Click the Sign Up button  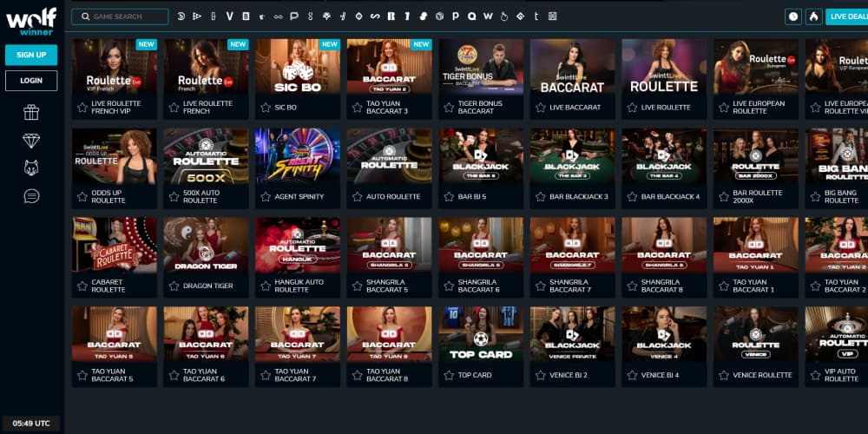pos(31,55)
